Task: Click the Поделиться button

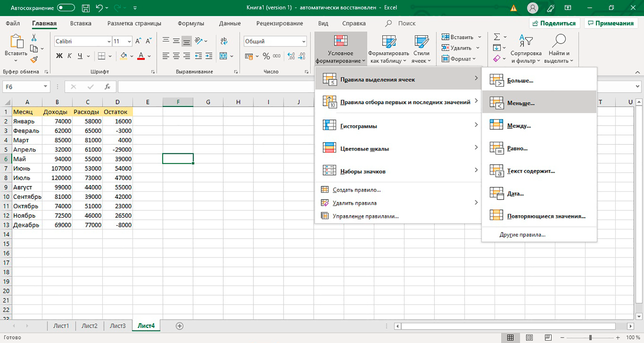Action: (x=554, y=23)
